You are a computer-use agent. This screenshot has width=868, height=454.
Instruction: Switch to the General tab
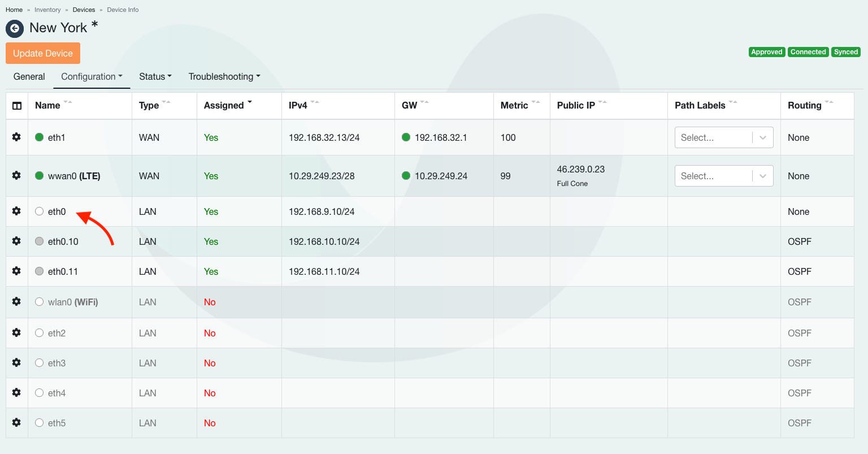pyautogui.click(x=29, y=76)
